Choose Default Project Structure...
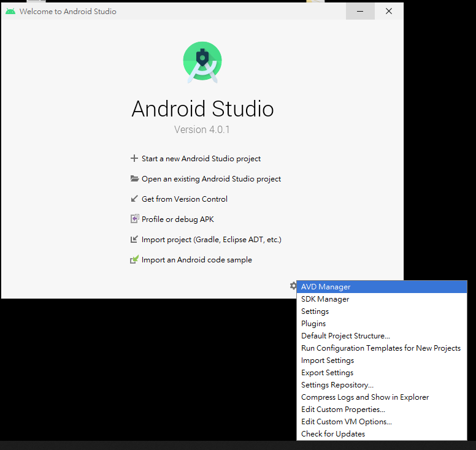The width and height of the screenshot is (476, 450). (x=382, y=336)
